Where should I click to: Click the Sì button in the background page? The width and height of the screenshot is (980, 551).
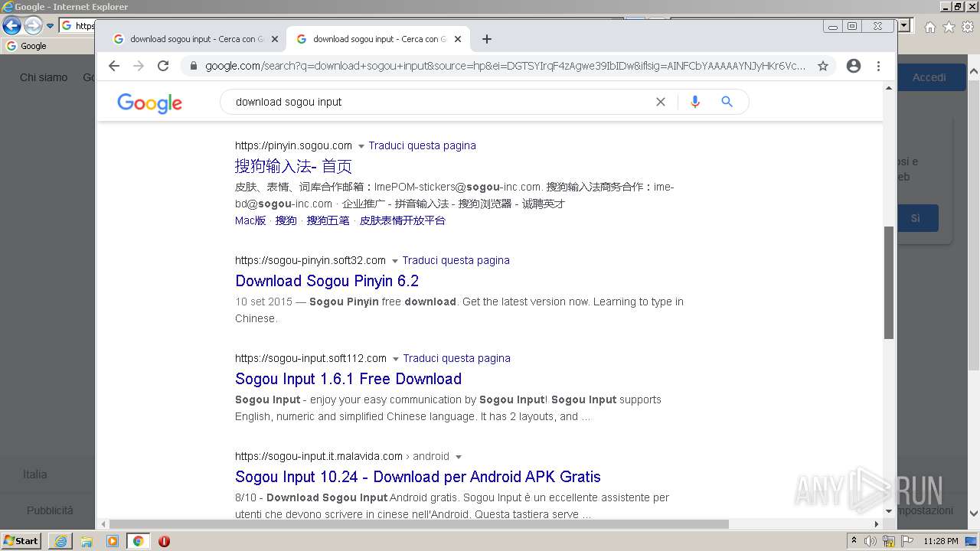(916, 218)
